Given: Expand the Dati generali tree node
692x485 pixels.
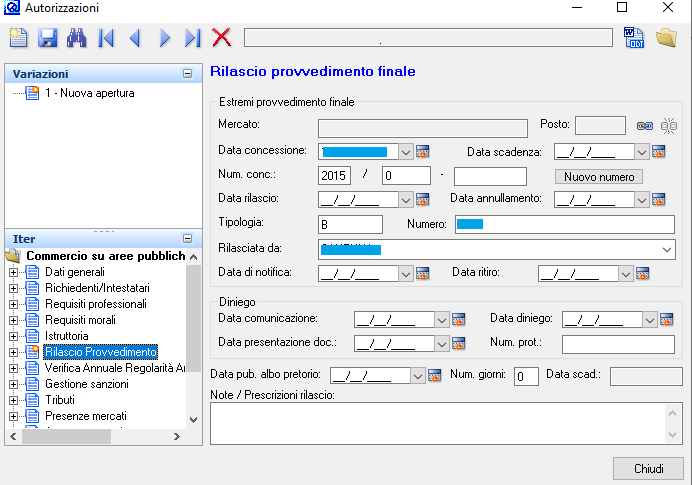Looking at the screenshot, I should 13,272.
